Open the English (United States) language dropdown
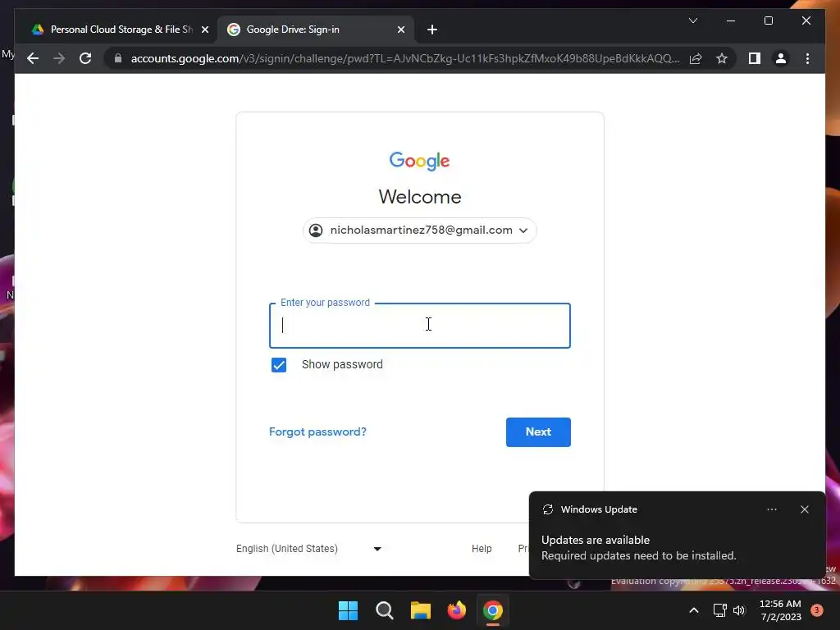This screenshot has width=840, height=630. point(308,549)
